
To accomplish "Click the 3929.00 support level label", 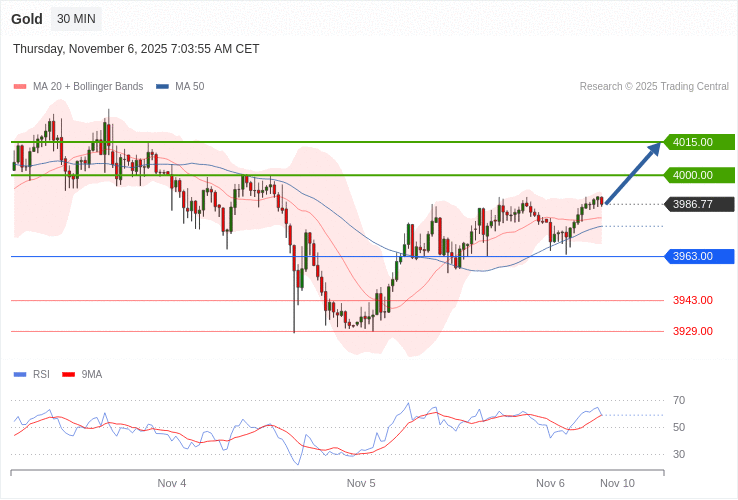I will coord(693,331).
